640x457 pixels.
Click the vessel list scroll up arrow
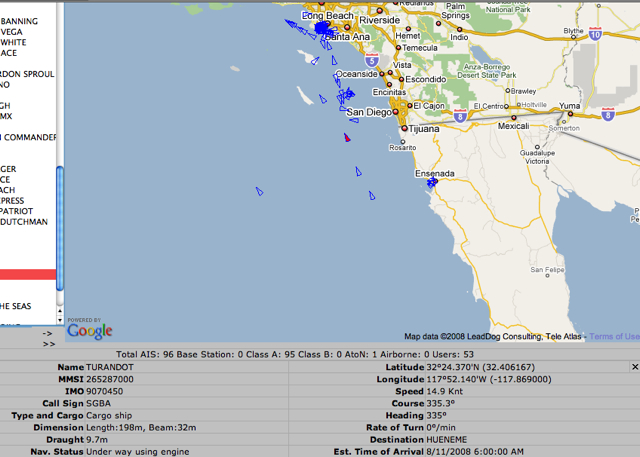click(60, 311)
